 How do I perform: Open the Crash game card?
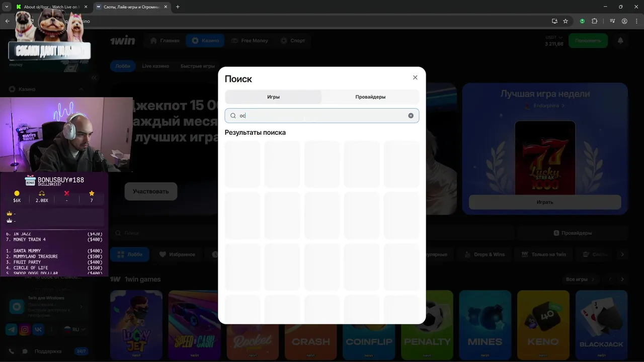(310, 342)
